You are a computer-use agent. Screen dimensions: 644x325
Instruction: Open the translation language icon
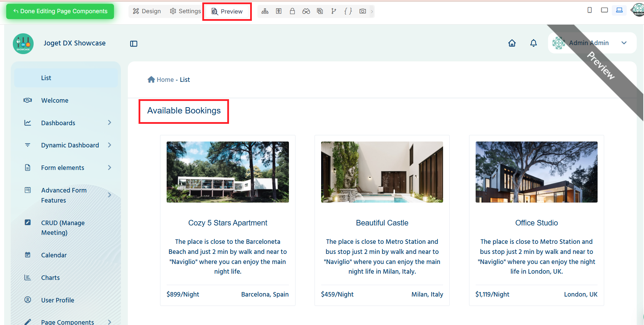(x=320, y=11)
